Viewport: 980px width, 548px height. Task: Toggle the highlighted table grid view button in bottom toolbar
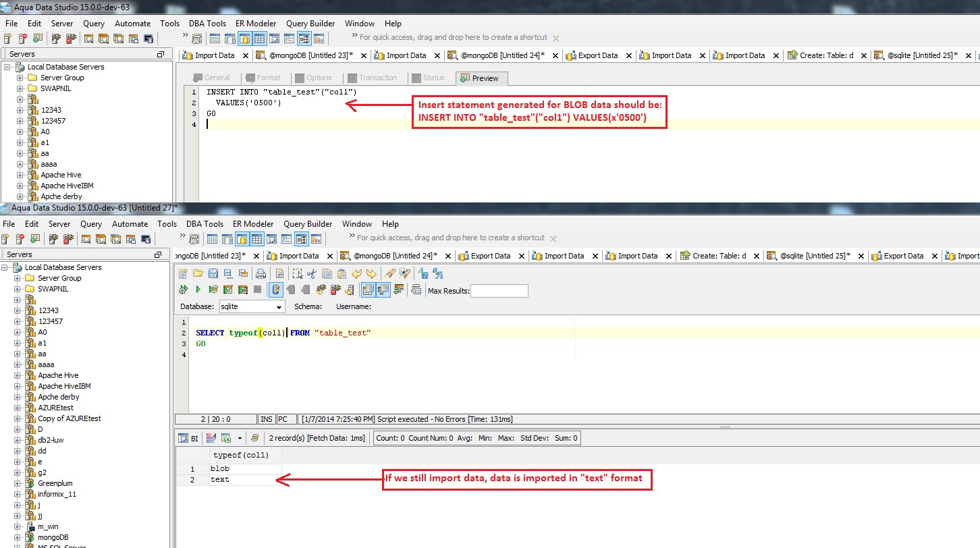click(x=256, y=238)
